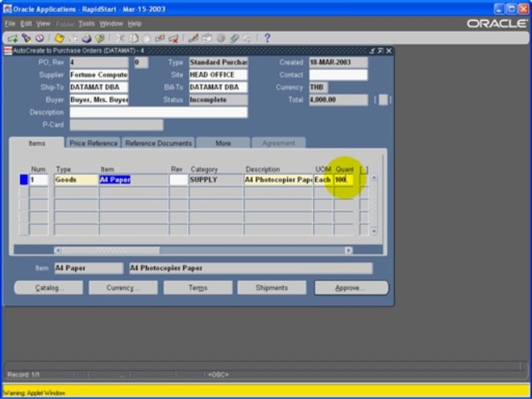Open the Window menu
Image resolution: width=532 pixels, height=399 pixels.
[x=111, y=24]
